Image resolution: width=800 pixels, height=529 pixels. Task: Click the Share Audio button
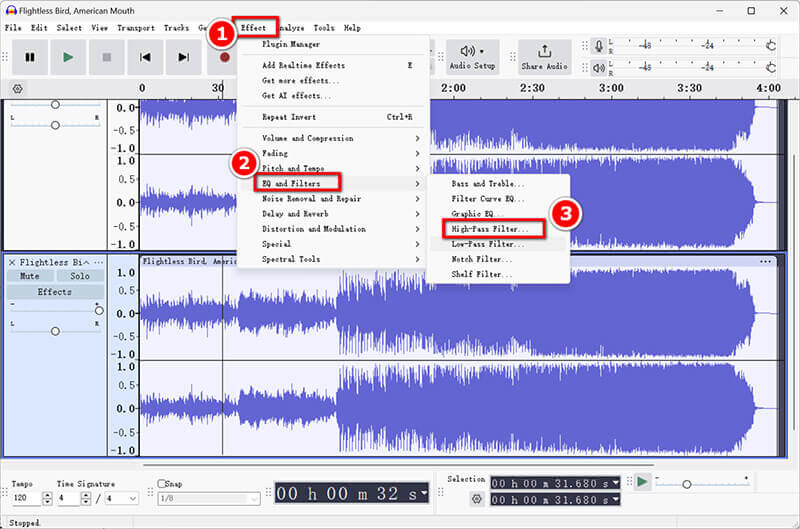click(x=544, y=57)
